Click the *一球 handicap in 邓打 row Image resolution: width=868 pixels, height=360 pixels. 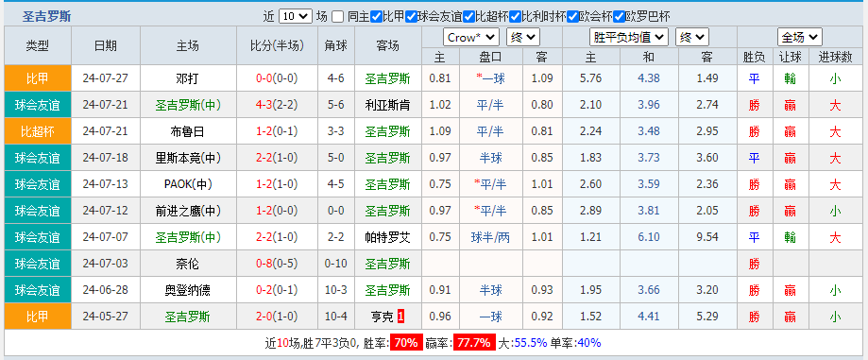click(490, 78)
